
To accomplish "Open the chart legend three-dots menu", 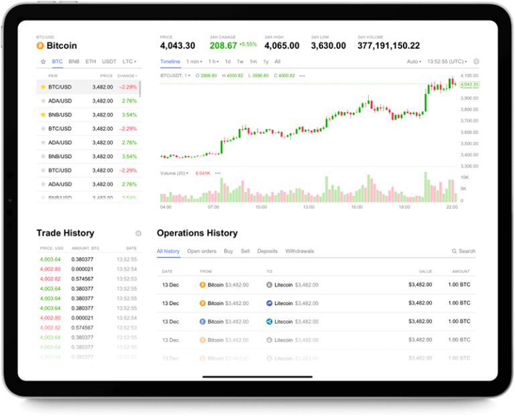I will click(x=302, y=76).
